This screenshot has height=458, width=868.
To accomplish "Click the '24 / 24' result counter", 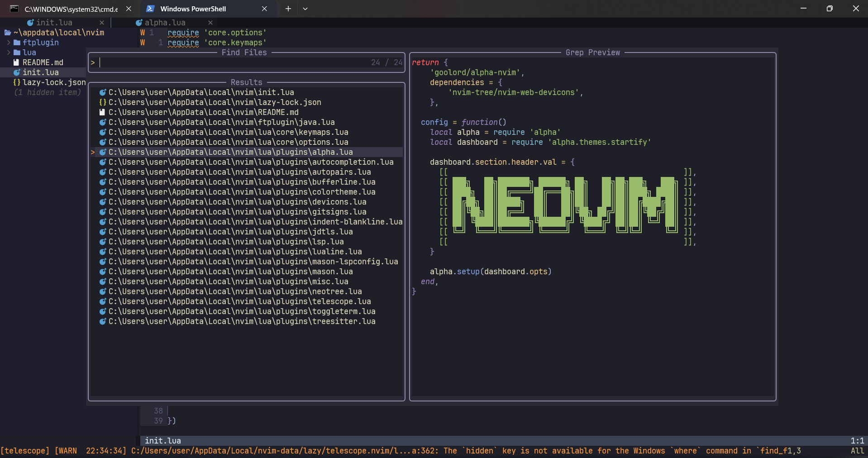I will coord(387,62).
